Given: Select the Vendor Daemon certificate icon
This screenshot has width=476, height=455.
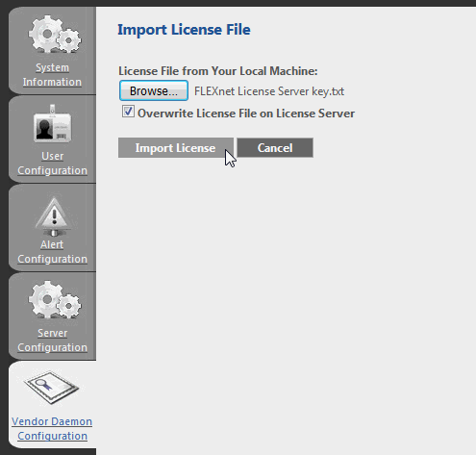Looking at the screenshot, I should [x=52, y=388].
